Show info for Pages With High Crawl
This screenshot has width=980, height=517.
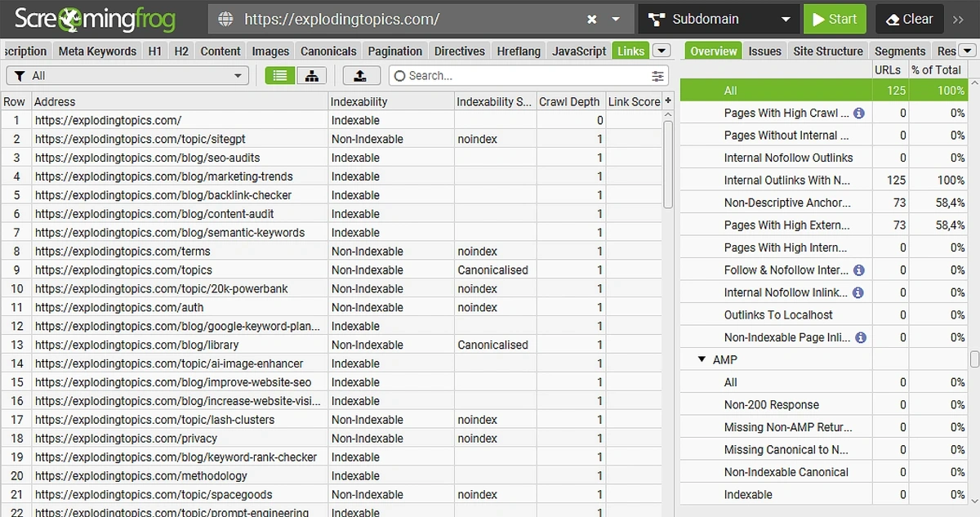pos(859,114)
